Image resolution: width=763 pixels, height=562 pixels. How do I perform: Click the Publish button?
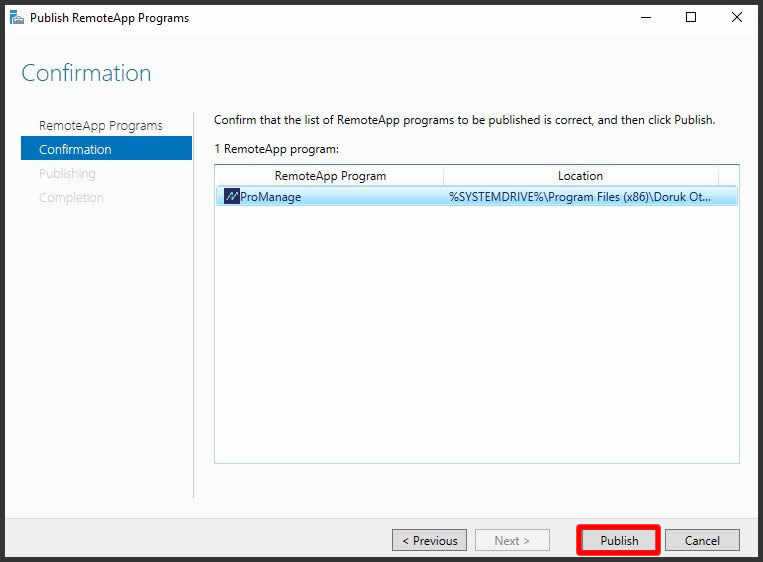[618, 540]
